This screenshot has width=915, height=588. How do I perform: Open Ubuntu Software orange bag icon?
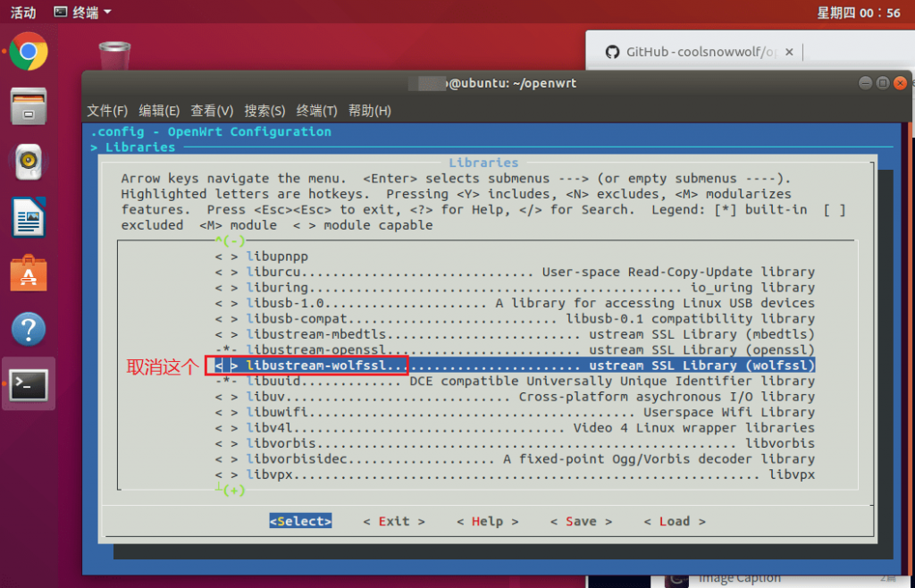pos(28,273)
